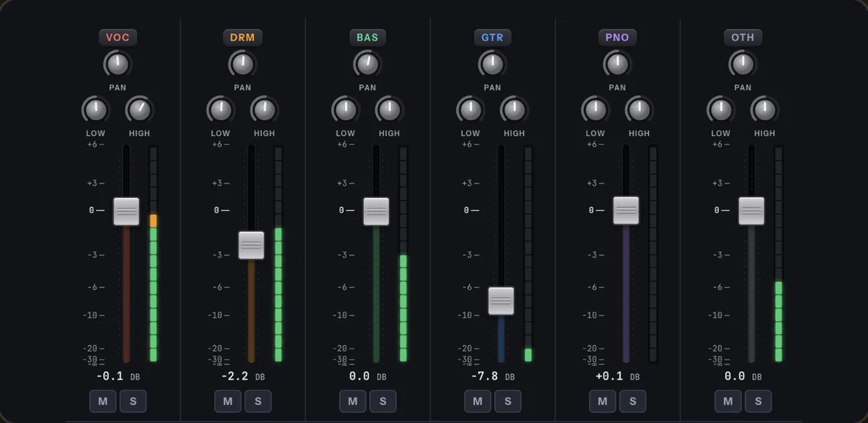Click the OTH level readout 0.0 dB
Screen dimensions: 868x423
pos(744,376)
